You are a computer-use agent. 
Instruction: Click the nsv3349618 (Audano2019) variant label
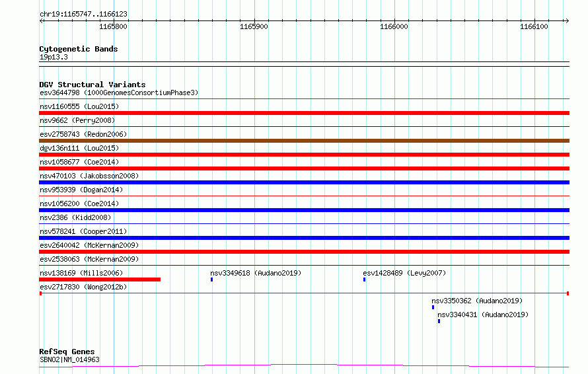pos(256,273)
